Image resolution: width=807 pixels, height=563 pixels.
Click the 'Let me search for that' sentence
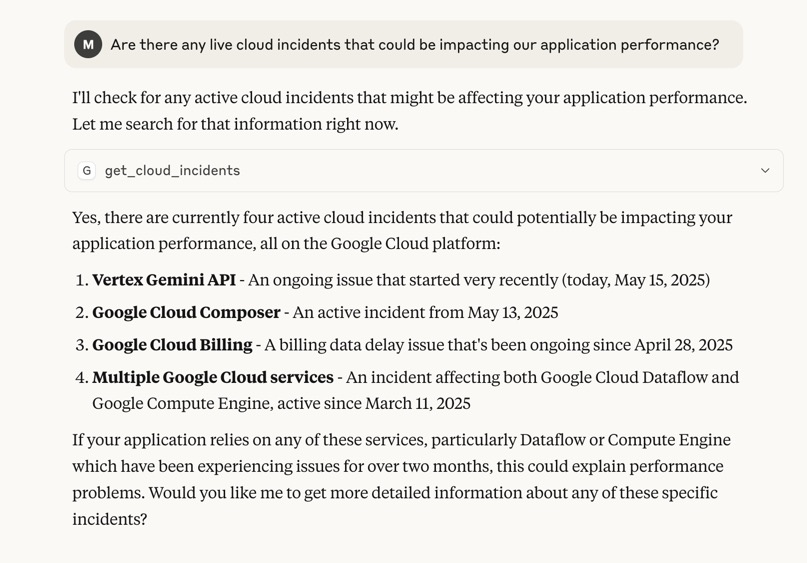coord(235,124)
